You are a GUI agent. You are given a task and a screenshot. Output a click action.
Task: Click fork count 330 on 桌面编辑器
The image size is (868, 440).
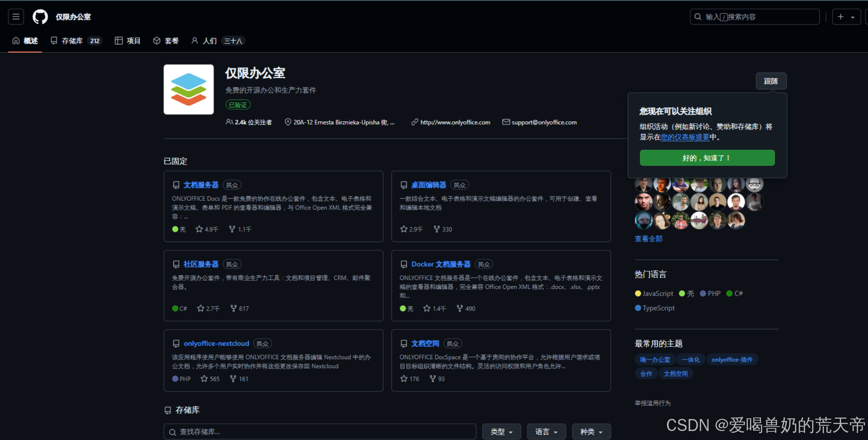coord(443,229)
